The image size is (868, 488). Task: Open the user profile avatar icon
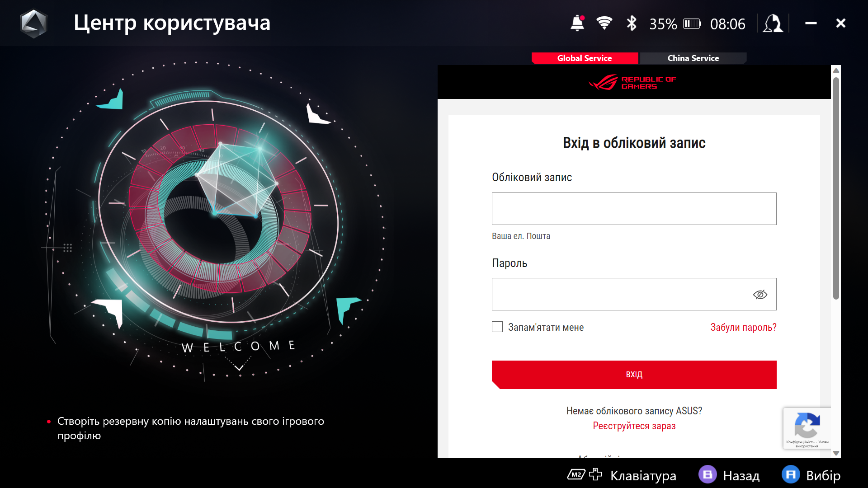pos(773,23)
